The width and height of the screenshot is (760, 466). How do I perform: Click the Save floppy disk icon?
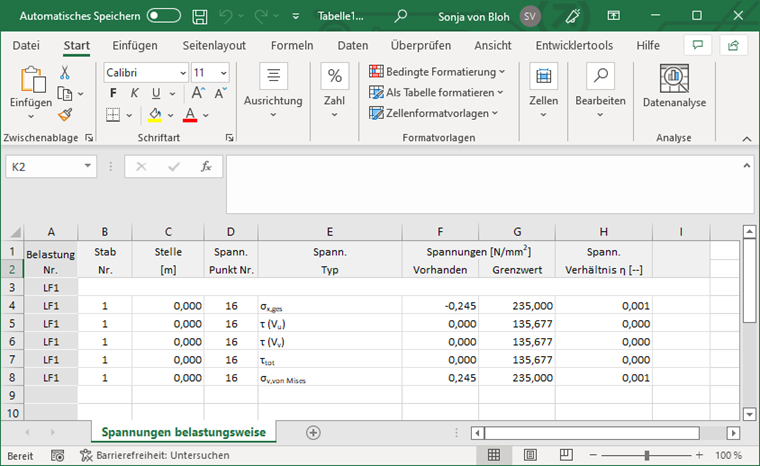(x=200, y=16)
